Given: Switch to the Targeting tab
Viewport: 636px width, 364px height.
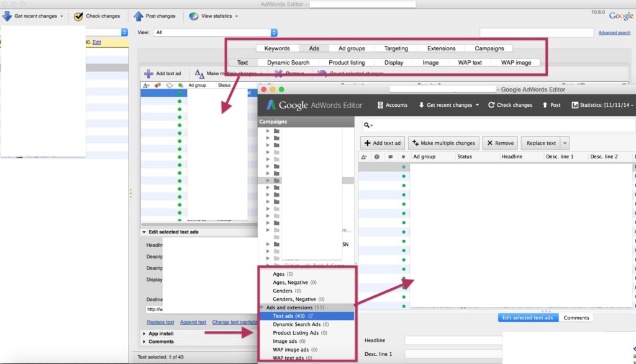Looking at the screenshot, I should pos(396,48).
